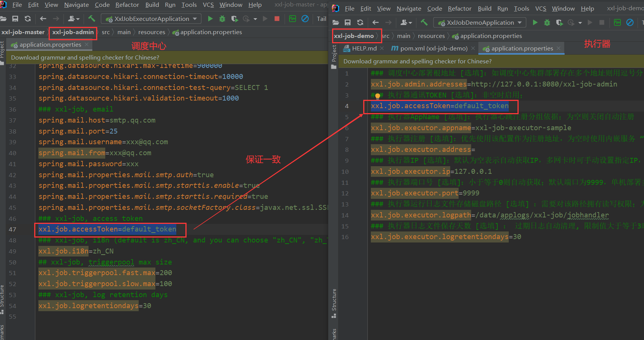
Task: Close application.properties tab in xxl-job-master window
Action: [x=87, y=44]
